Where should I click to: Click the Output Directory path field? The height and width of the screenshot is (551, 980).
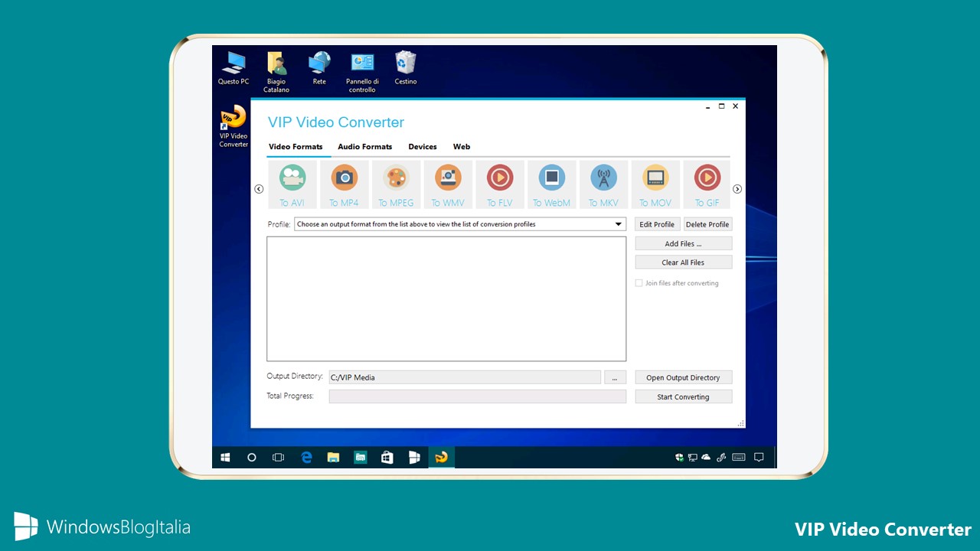tap(465, 377)
